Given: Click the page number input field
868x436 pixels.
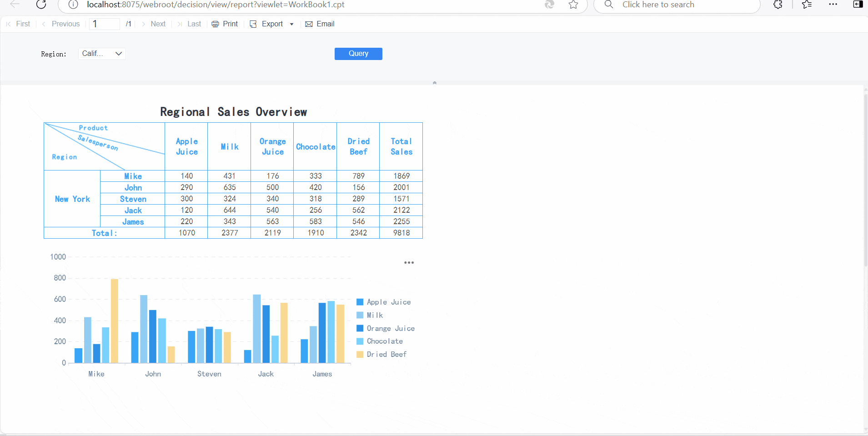Looking at the screenshot, I should (105, 24).
